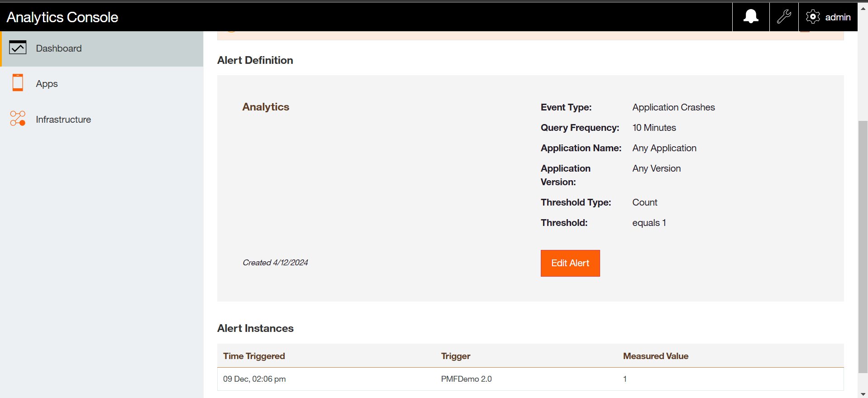The height and width of the screenshot is (398, 868).
Task: Click the vertical scrollbar thumb
Action: [863, 247]
